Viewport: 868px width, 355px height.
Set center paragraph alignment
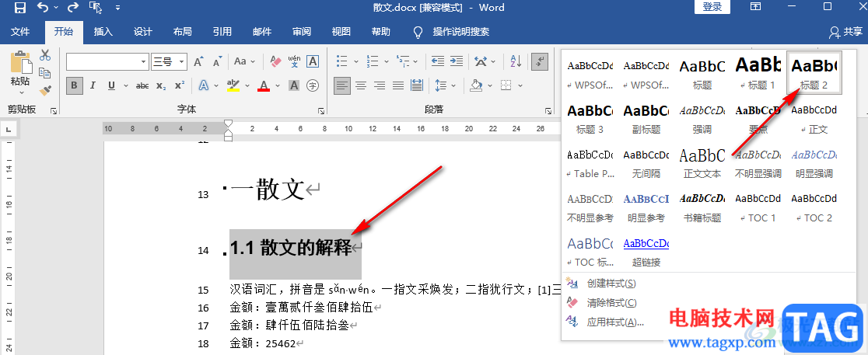coord(361,85)
